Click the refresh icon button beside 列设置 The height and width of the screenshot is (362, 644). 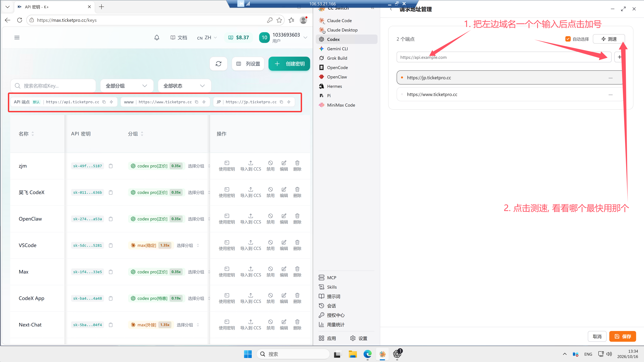(219, 64)
